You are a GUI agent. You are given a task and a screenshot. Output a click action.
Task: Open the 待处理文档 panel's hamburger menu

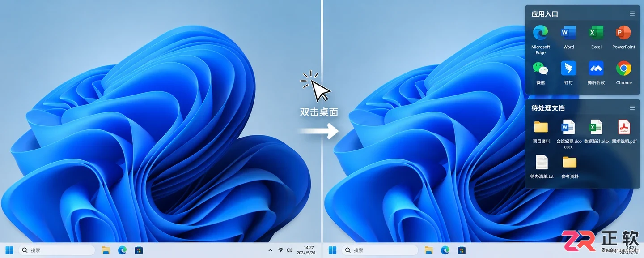(632, 108)
